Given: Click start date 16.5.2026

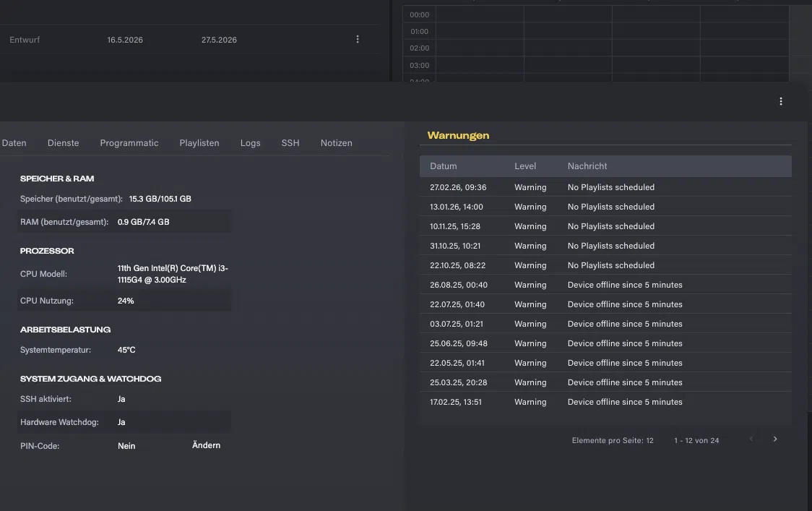Looking at the screenshot, I should pos(125,40).
